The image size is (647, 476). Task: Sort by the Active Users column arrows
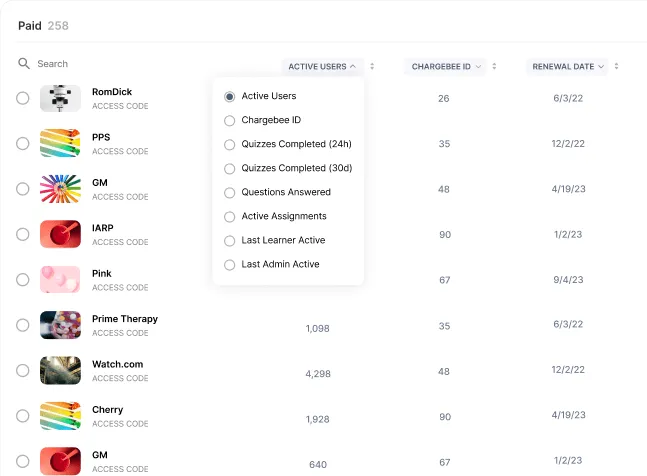[372, 67]
